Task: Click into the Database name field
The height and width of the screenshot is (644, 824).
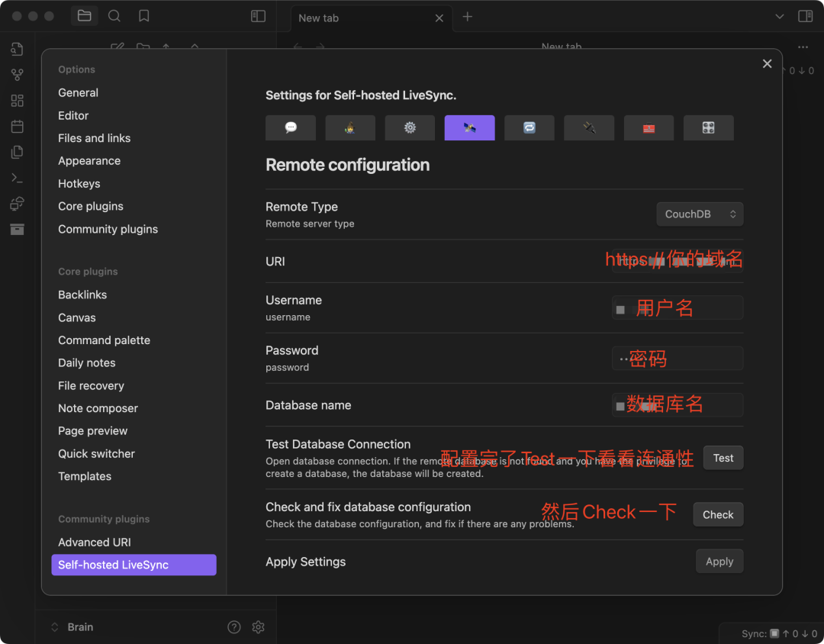Action: pyautogui.click(x=678, y=405)
